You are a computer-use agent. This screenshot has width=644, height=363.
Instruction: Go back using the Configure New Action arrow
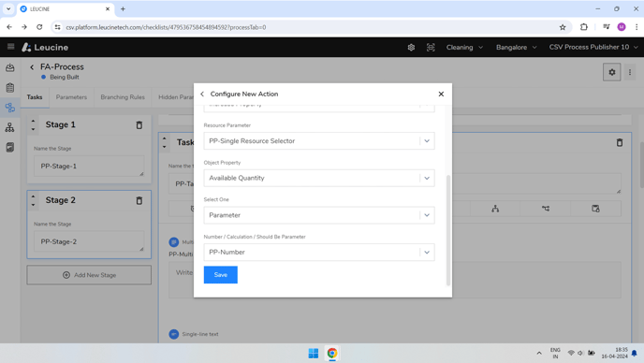[x=202, y=94]
